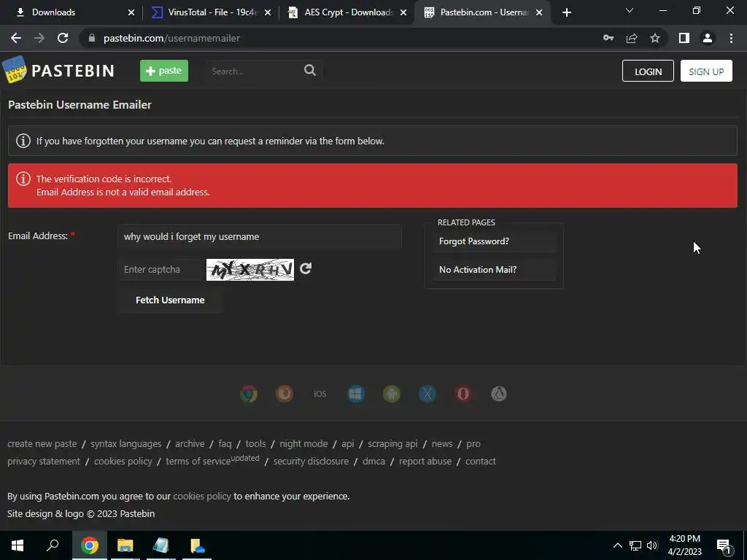This screenshot has height=560, width=747.
Task: Click the Chrome browser icon in footer
Action: pos(249,394)
